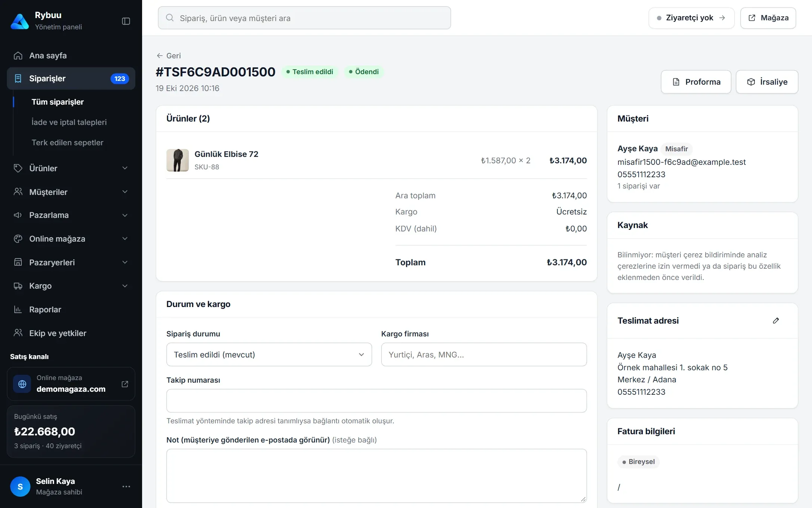Open Siparişler section in sidebar
The width and height of the screenshot is (812, 508).
pyautogui.click(x=71, y=78)
